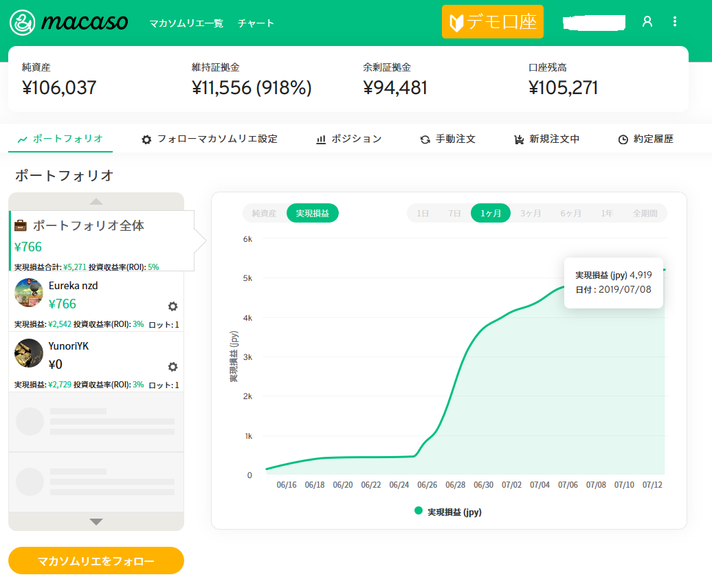Open the user account profile icon
Viewport: 712px width, 588px height.
(647, 21)
